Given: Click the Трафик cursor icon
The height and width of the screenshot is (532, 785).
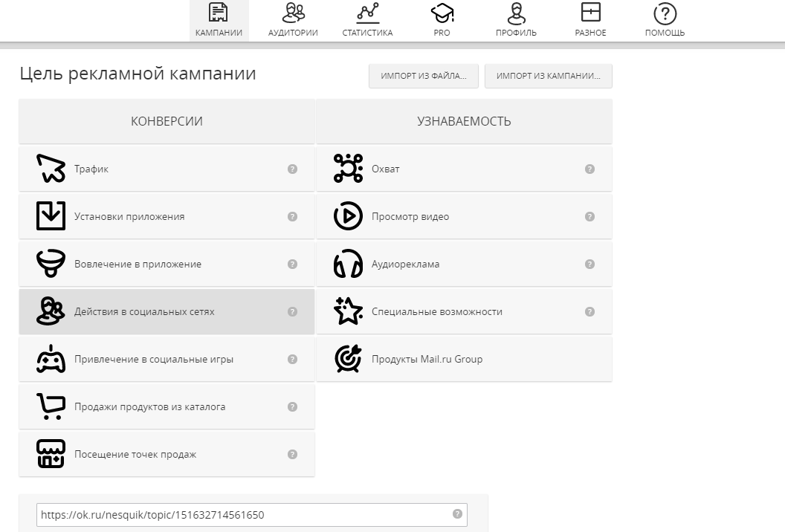Looking at the screenshot, I should 51,169.
